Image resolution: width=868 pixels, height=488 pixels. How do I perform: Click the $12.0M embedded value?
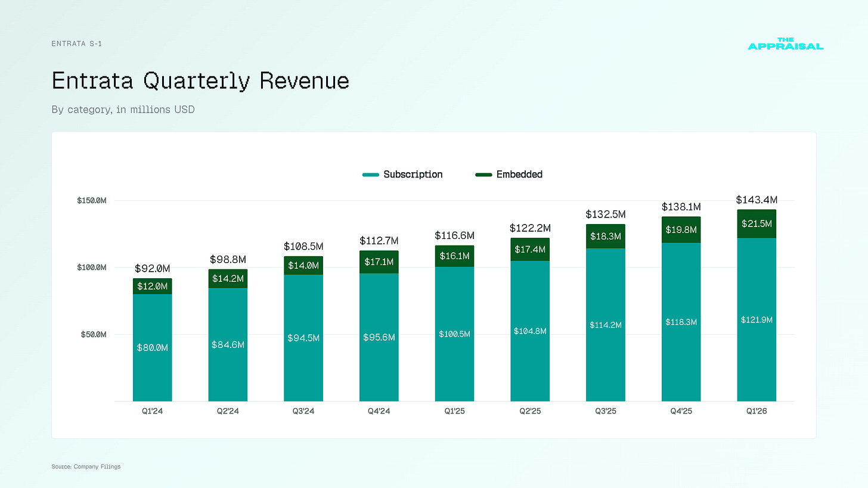153,287
